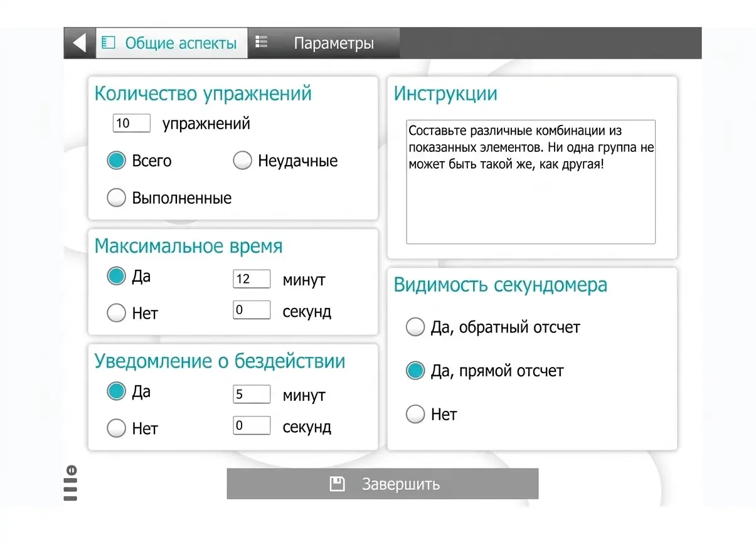Disable inactivity notification with Нет

pos(117,428)
